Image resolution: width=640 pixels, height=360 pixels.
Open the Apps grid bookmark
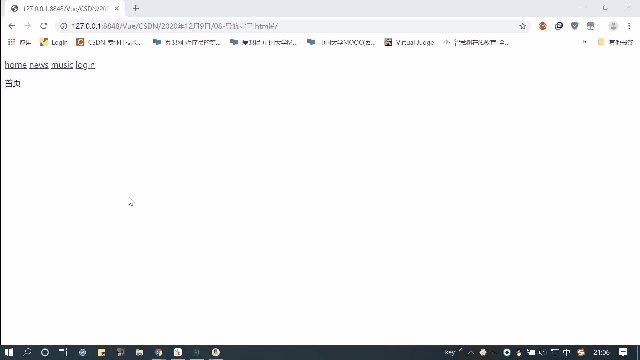(20, 42)
